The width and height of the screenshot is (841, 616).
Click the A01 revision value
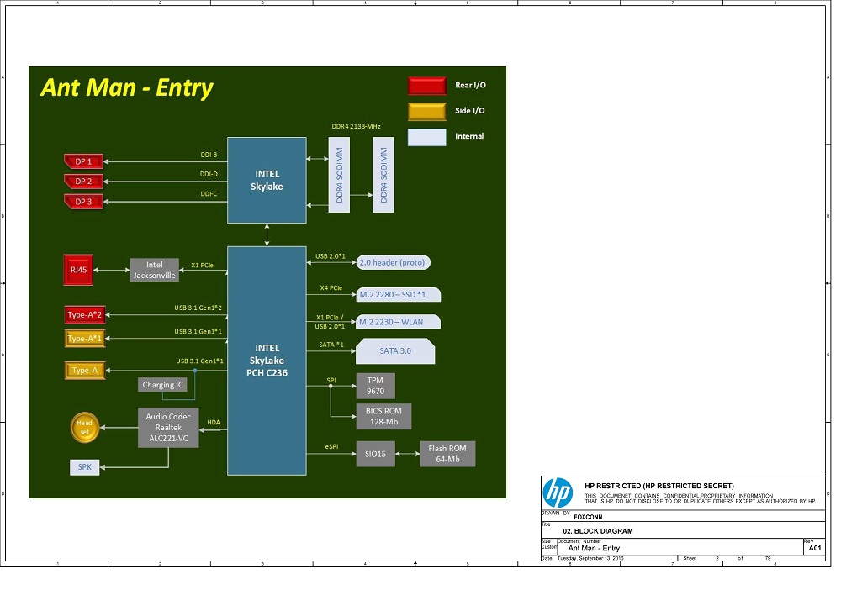tap(815, 548)
